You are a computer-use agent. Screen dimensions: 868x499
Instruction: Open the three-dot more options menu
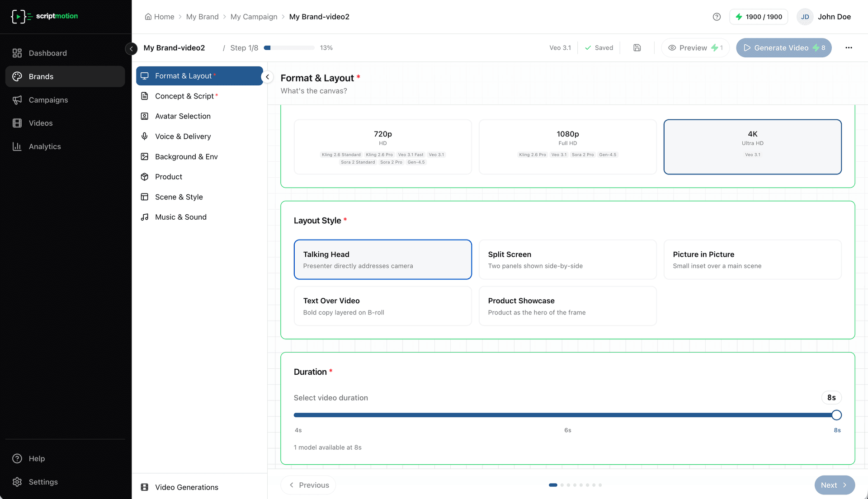(x=849, y=48)
